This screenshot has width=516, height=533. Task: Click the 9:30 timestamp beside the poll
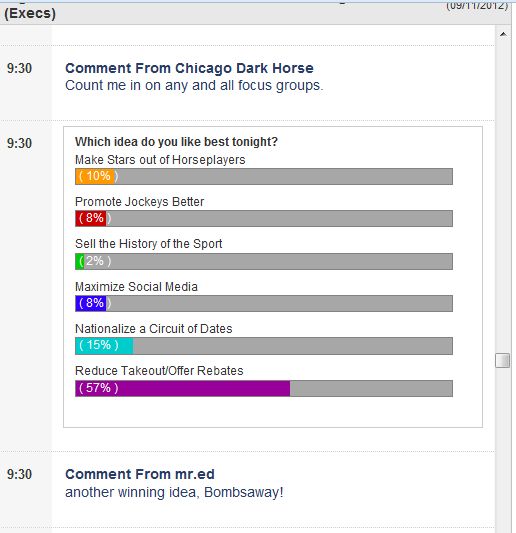click(19, 143)
